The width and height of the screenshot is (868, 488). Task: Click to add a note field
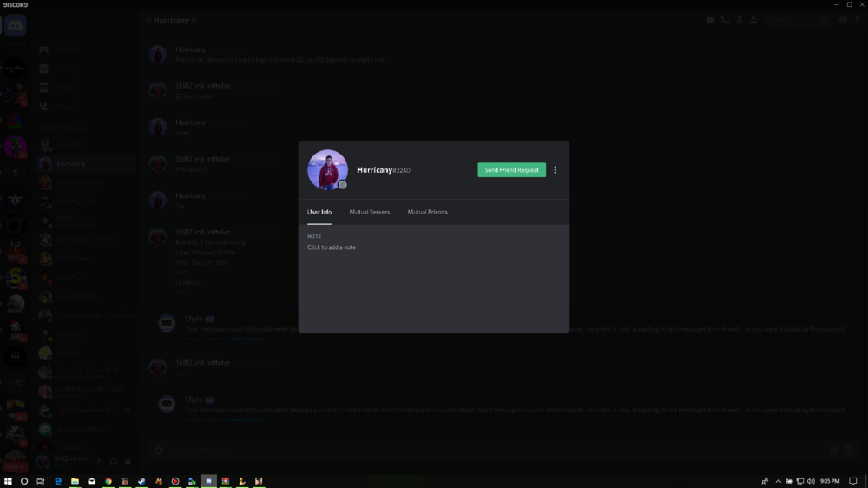[332, 247]
